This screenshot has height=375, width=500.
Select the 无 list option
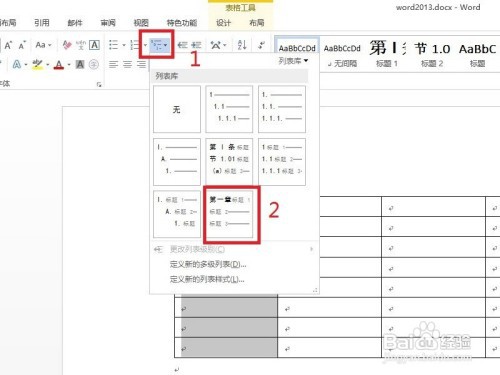click(x=177, y=109)
